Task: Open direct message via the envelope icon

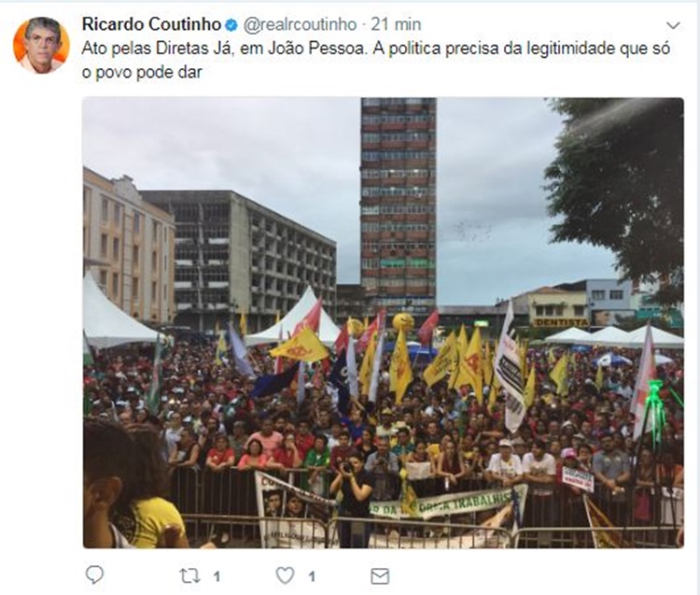Action: pyautogui.click(x=380, y=576)
